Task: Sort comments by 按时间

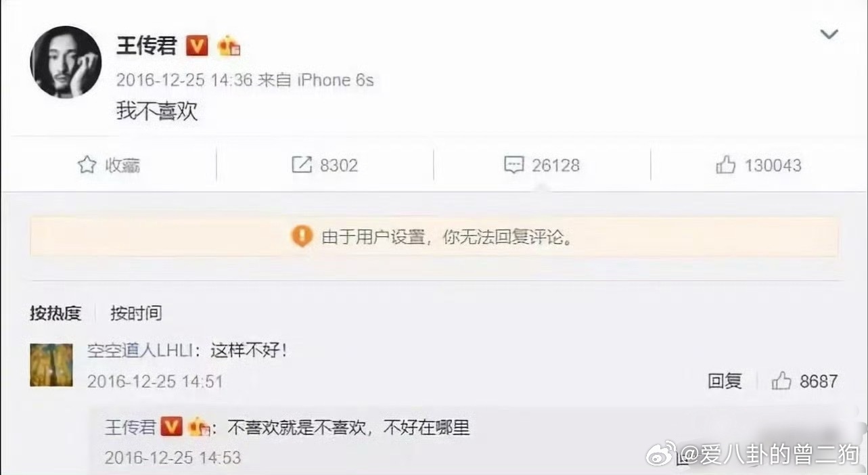Action: [136, 313]
